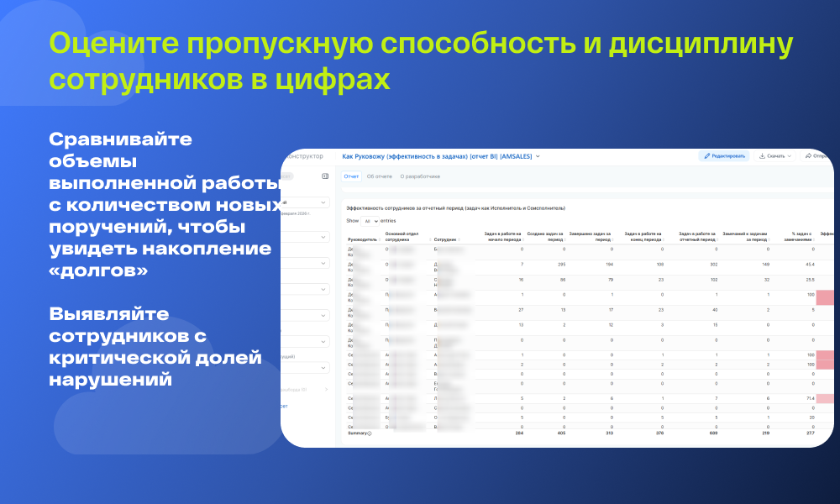Click the Скачать button
Viewport: 840px width, 504px height.
pyautogui.click(x=774, y=156)
